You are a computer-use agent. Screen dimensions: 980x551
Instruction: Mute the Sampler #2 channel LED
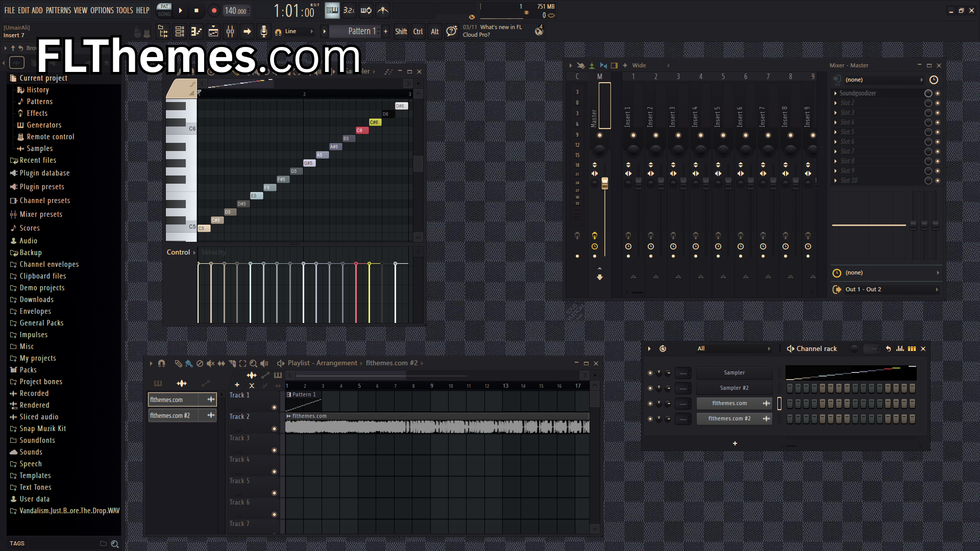pos(650,388)
